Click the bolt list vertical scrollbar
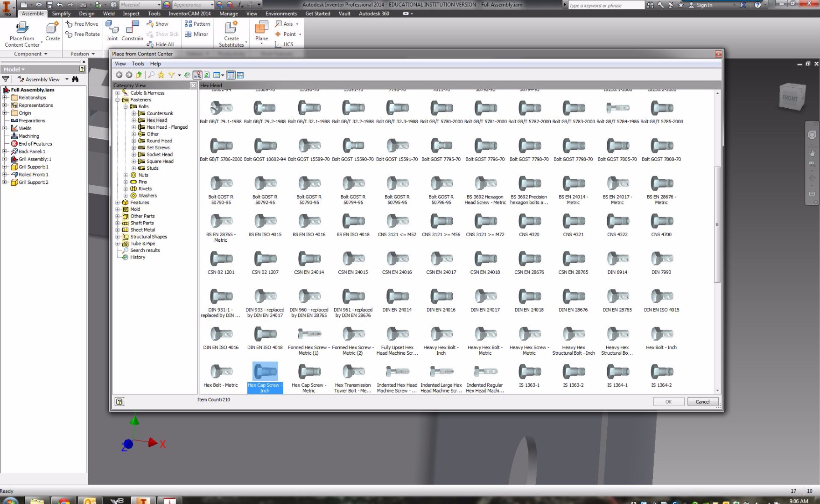Viewport: 820px width, 504px height. pos(717,224)
